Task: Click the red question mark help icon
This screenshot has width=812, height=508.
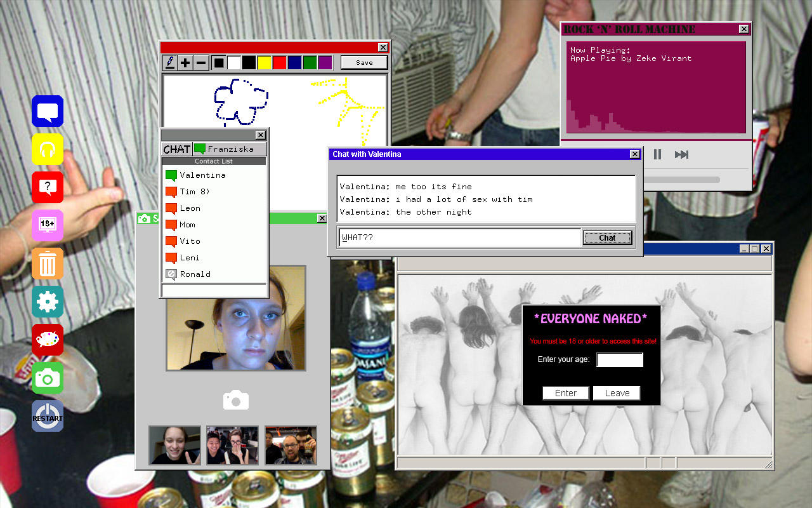Action: tap(48, 187)
